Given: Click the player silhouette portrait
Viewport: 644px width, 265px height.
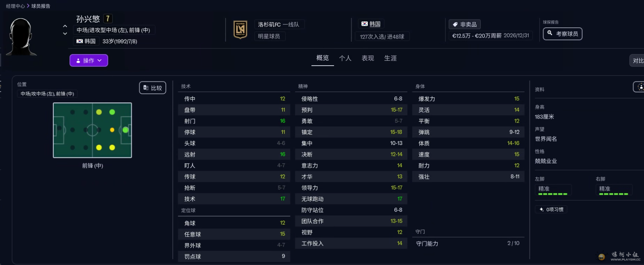Looking at the screenshot, I should click(x=21, y=37).
